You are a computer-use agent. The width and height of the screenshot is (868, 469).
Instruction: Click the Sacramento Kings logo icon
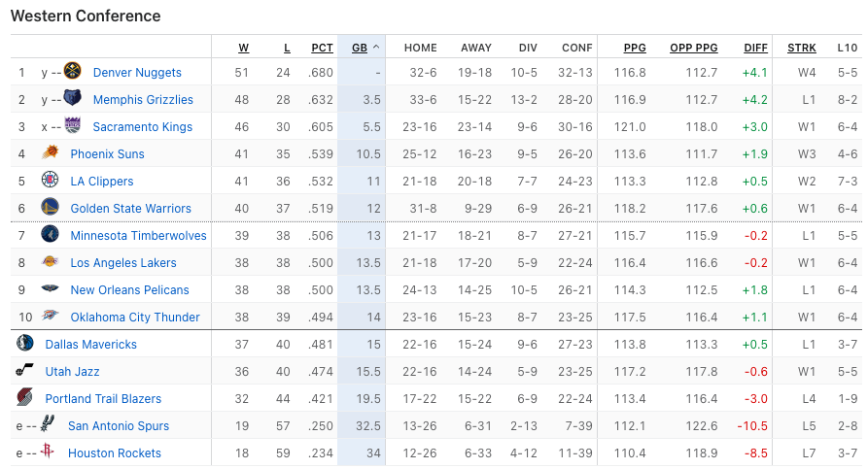click(x=74, y=126)
